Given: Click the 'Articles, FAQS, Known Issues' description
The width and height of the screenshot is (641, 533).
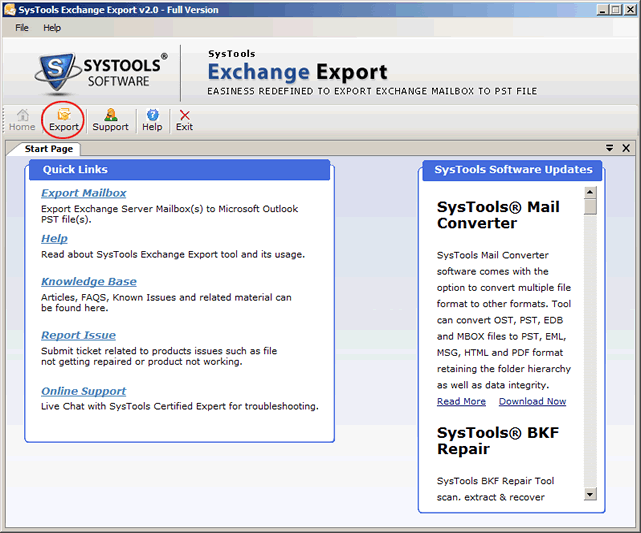Looking at the screenshot, I should tap(166, 302).
